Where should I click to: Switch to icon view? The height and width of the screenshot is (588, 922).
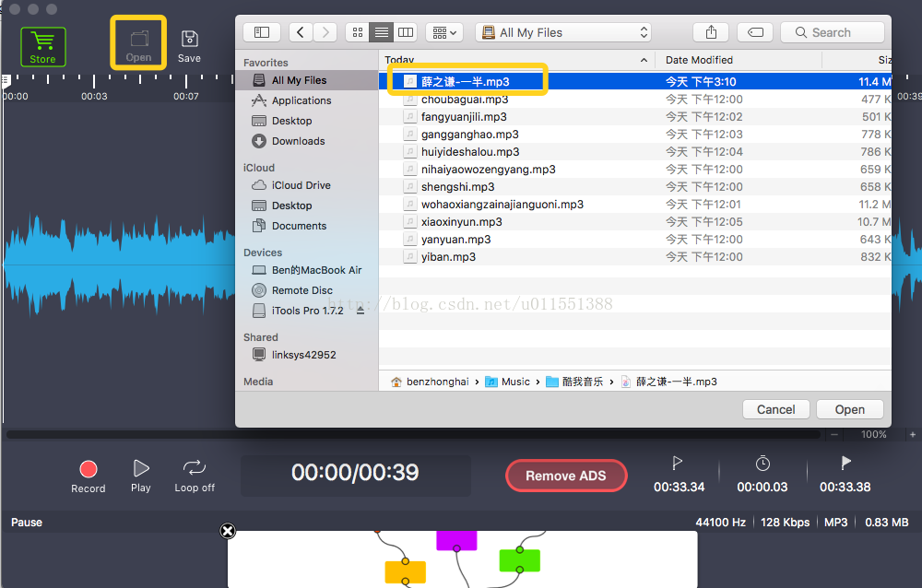[x=358, y=32]
